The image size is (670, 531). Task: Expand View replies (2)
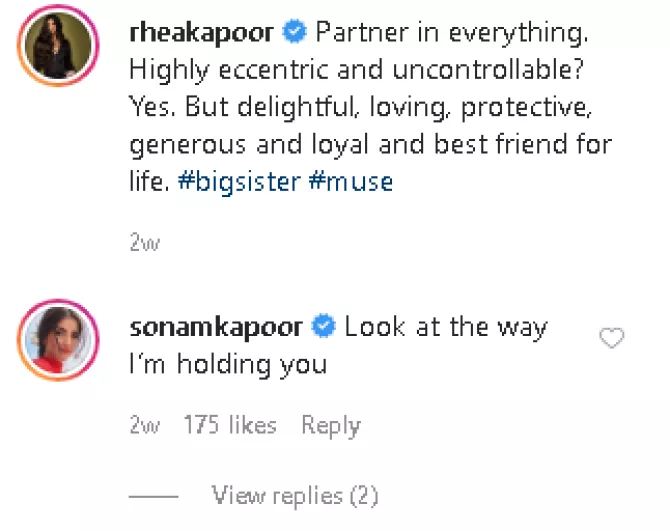[295, 495]
